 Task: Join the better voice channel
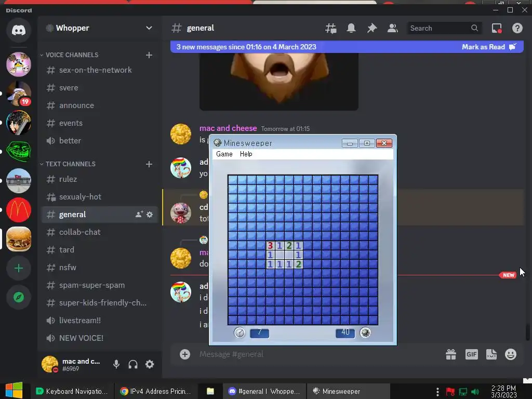tap(99, 140)
